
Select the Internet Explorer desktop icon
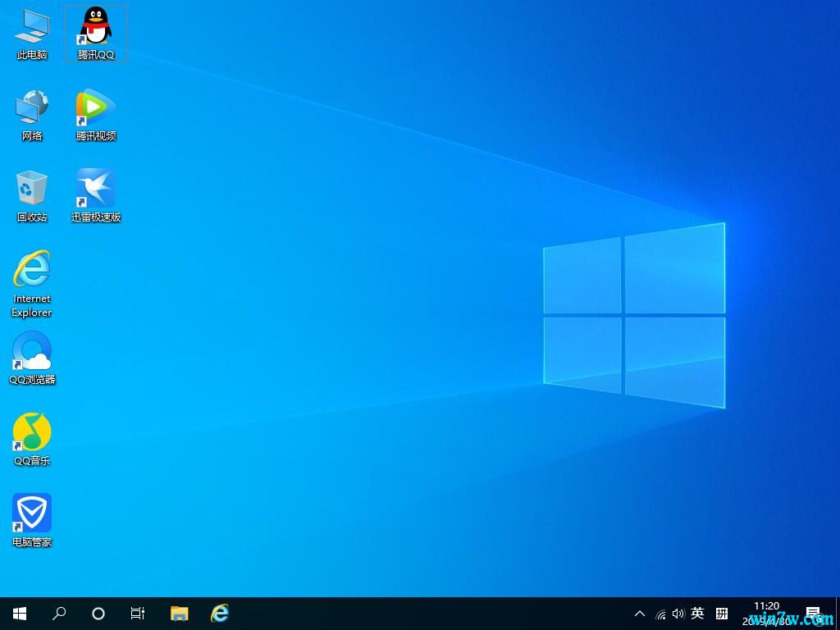32,283
